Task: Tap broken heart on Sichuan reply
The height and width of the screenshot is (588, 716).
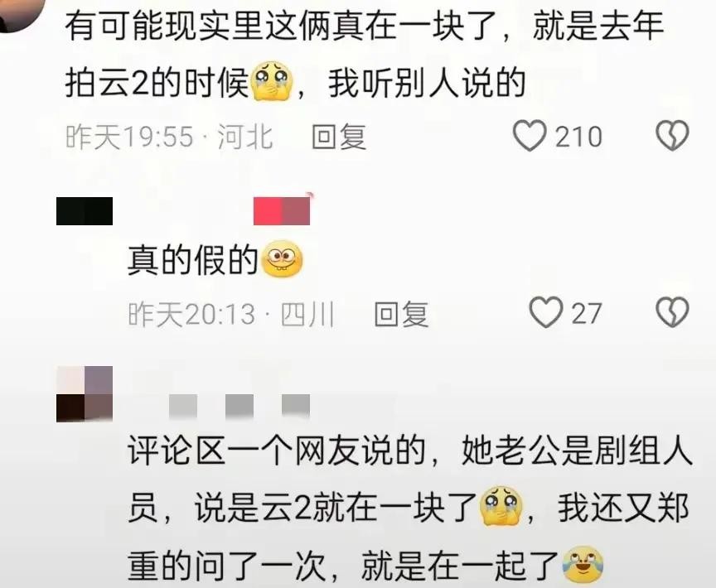Action: click(672, 312)
